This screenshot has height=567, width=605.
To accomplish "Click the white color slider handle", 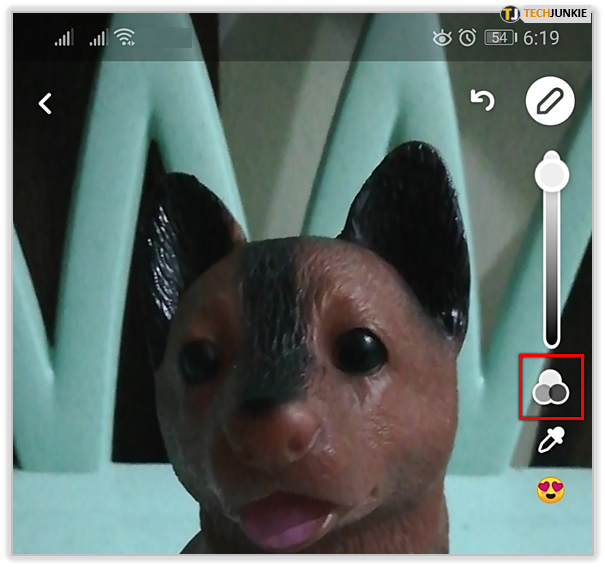I will 551,175.
